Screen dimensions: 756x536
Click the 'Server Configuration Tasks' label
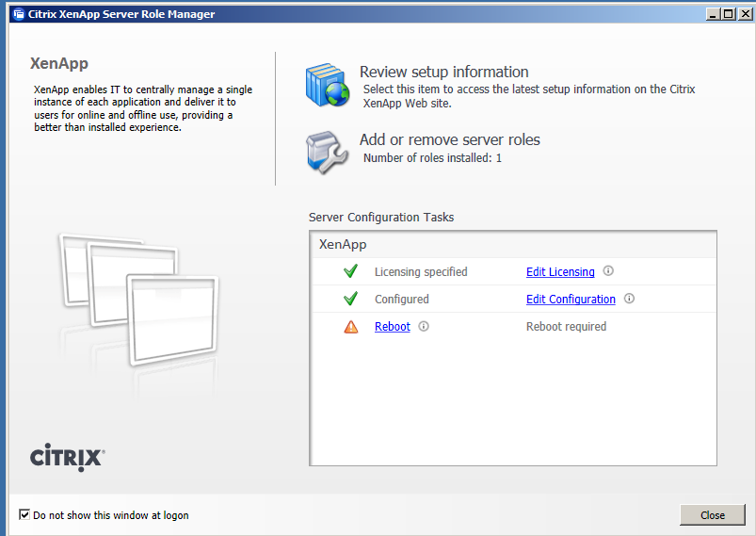coord(381,217)
